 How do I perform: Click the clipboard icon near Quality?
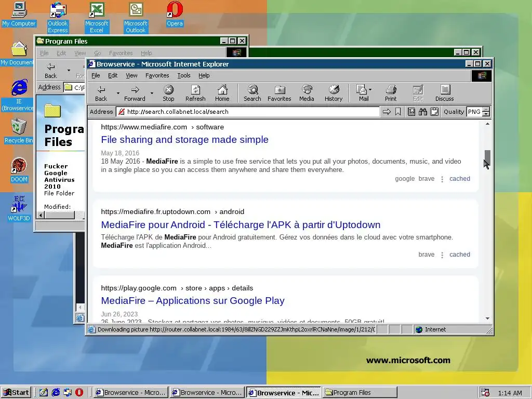click(434, 112)
